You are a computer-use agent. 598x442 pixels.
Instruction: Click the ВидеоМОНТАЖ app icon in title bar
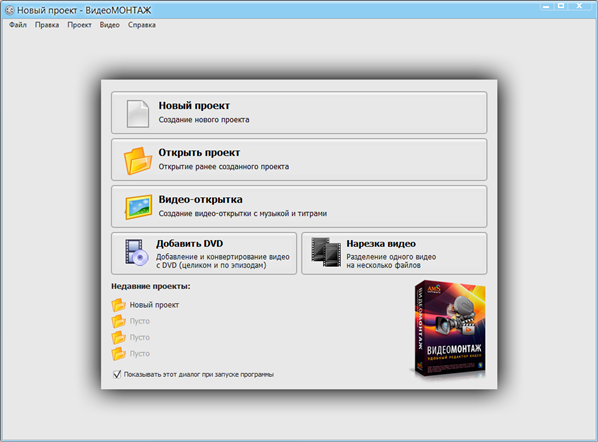(10, 11)
